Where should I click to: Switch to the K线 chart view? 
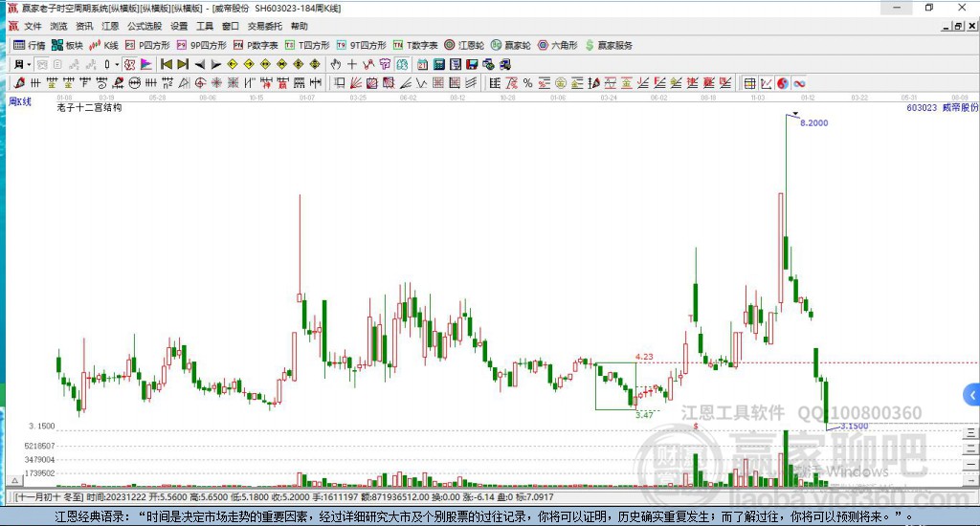point(103,45)
